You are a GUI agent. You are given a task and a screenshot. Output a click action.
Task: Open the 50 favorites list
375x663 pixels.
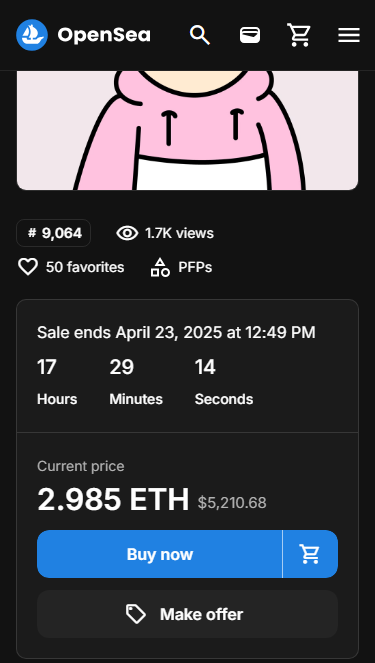coord(85,267)
